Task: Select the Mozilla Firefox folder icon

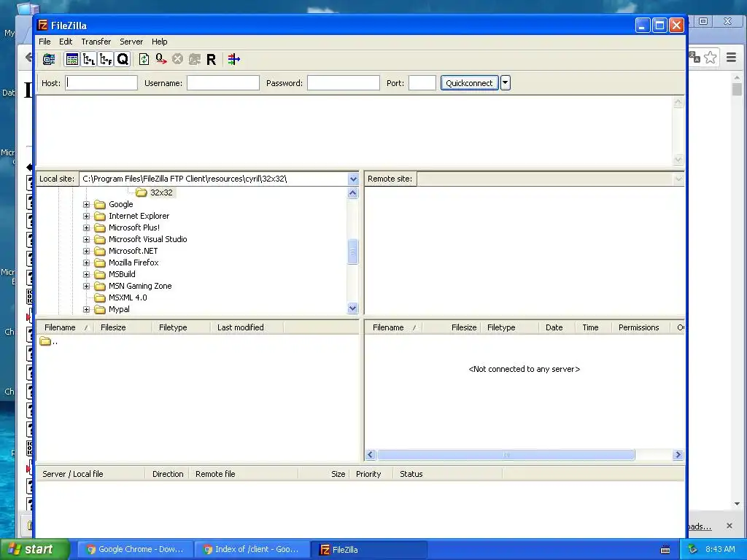Action: click(x=99, y=262)
